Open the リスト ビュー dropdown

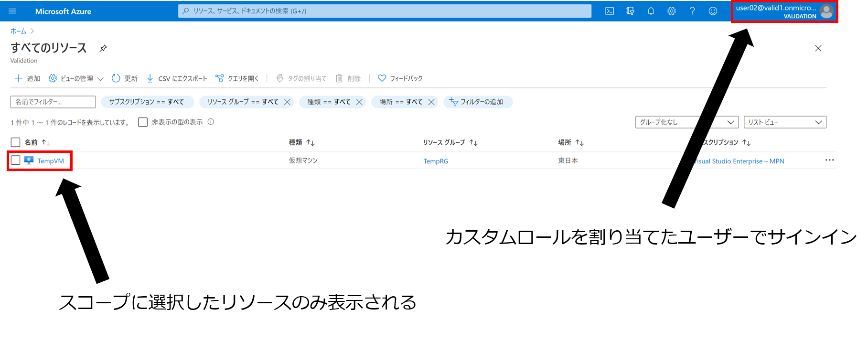pyautogui.click(x=785, y=122)
